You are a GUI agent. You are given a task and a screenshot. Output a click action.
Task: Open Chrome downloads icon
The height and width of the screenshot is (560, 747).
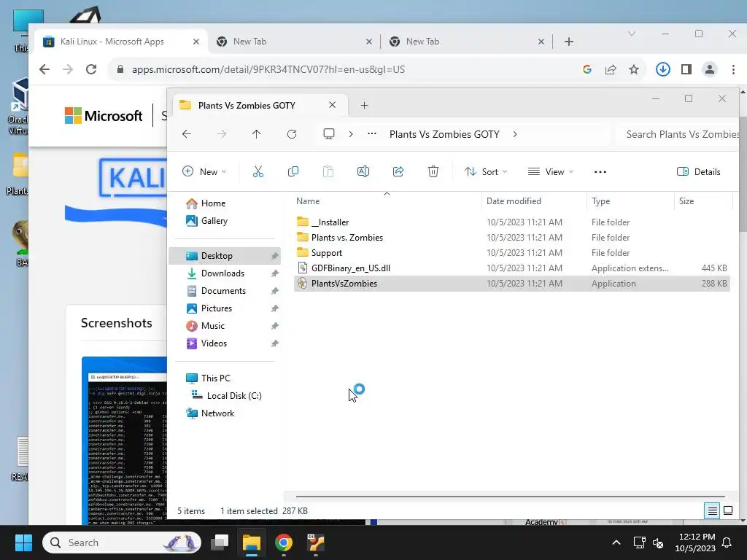click(662, 69)
